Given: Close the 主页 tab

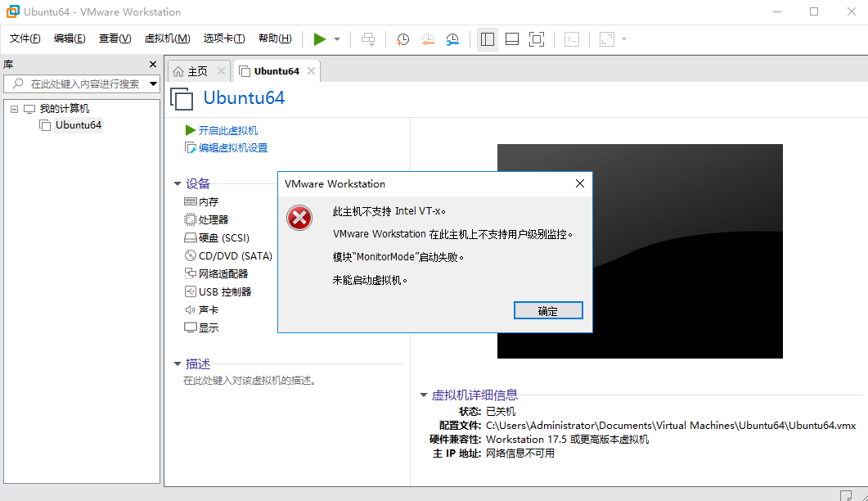Looking at the screenshot, I should click(x=221, y=71).
